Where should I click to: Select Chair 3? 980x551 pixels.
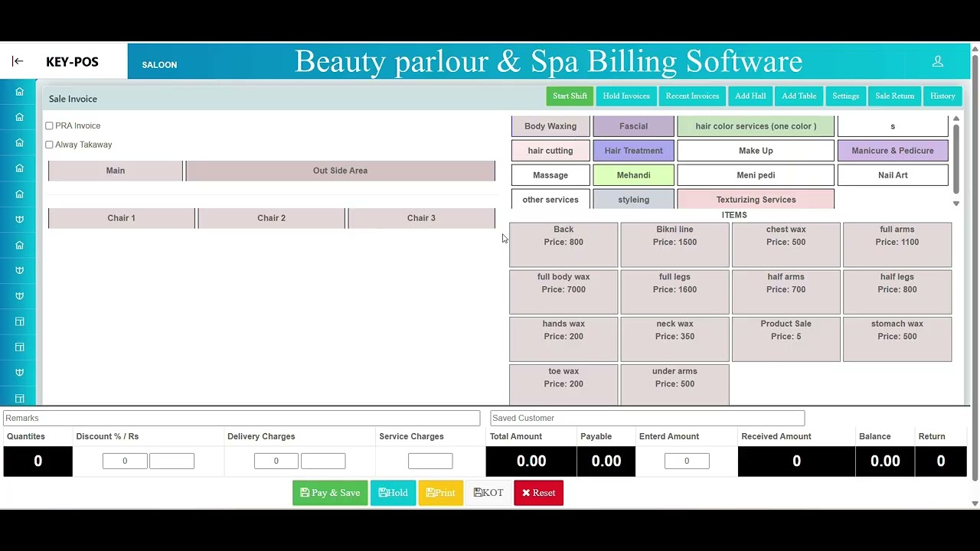click(421, 218)
